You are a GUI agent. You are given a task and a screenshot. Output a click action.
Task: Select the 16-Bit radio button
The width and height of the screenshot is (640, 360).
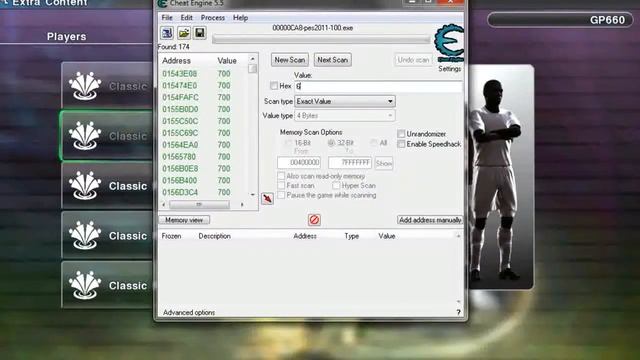tap(288, 143)
